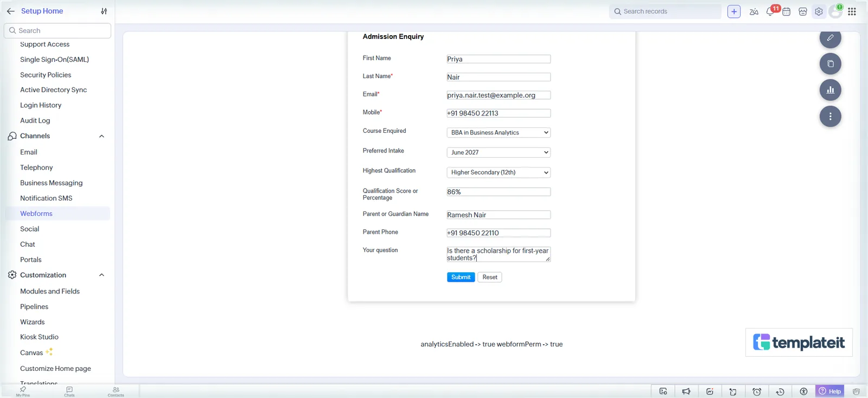
Task: Click the plus create-record button
Action: click(734, 11)
